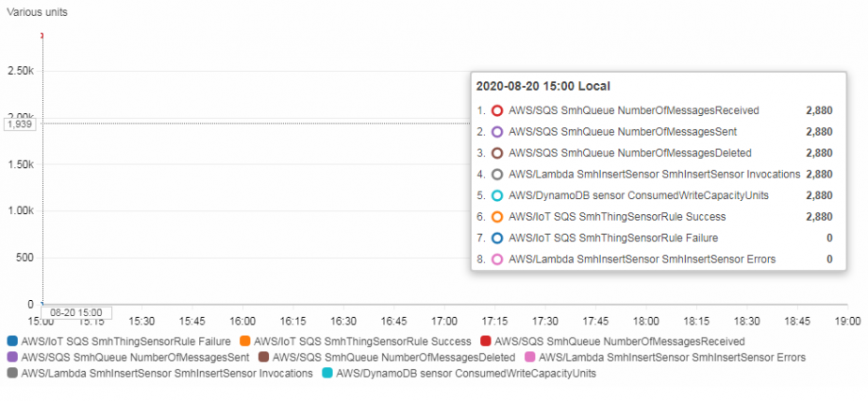
Task: Click the red NumberOfMessagesReceived legend swatch
Action: 485,341
